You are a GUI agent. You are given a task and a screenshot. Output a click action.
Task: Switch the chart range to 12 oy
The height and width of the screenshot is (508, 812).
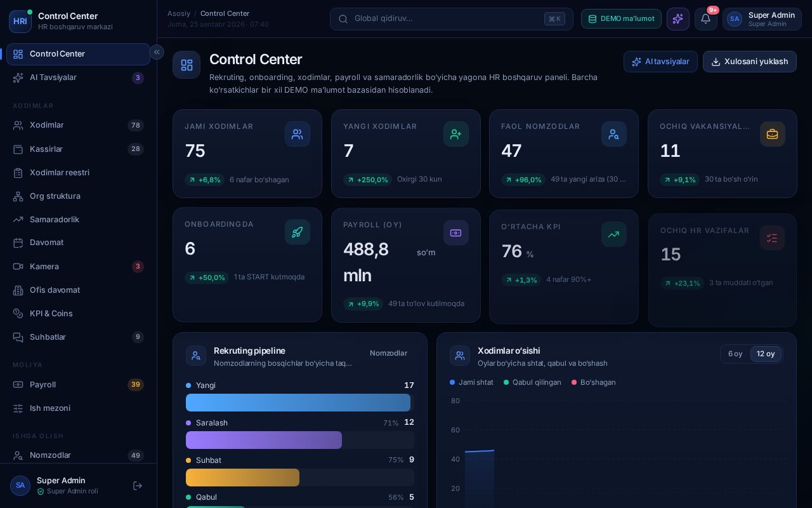(x=766, y=354)
